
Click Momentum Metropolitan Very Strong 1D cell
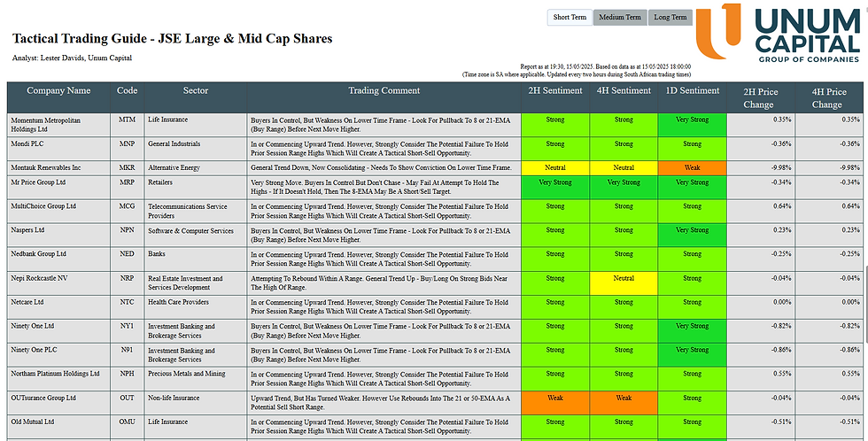tap(693, 125)
